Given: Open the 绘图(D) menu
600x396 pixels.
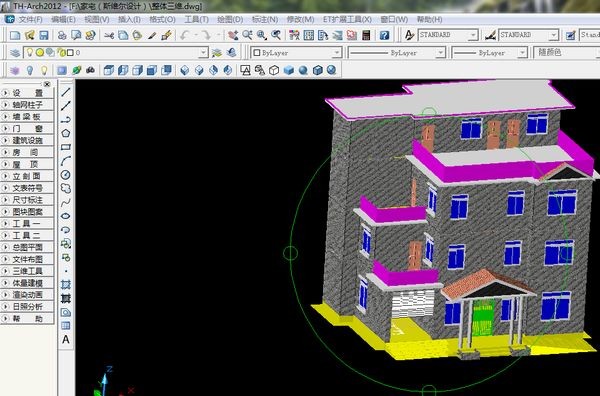Looking at the screenshot, I should click(x=230, y=19).
